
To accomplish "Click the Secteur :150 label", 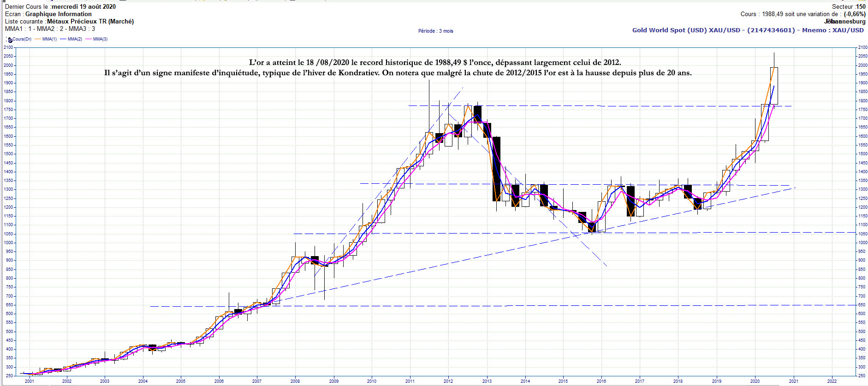I will 849,7.
